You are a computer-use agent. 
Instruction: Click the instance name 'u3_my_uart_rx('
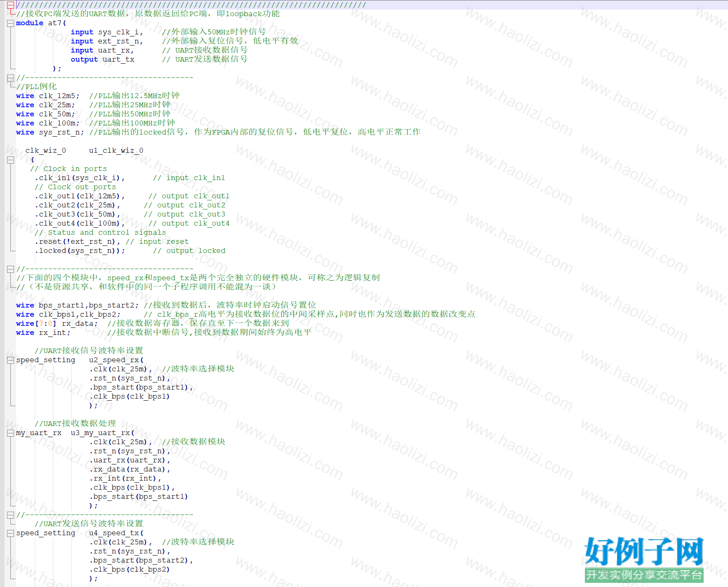coord(102,433)
